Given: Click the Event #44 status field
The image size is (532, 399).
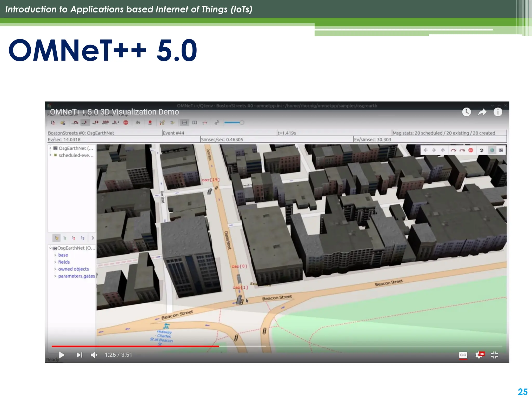Looking at the screenshot, I should (x=219, y=133).
